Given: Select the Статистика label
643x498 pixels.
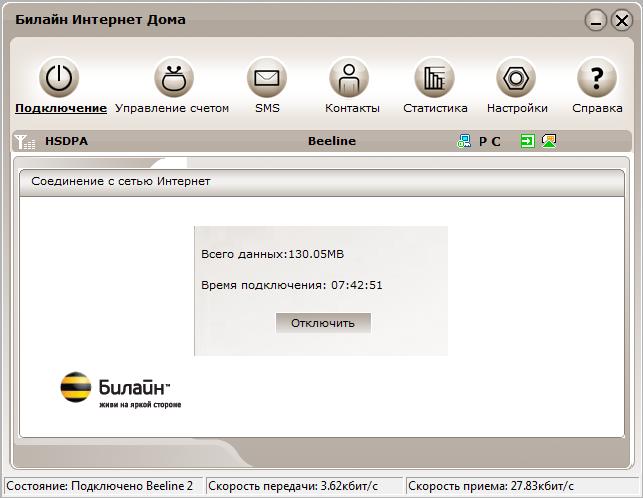Looking at the screenshot, I should [x=435, y=108].
